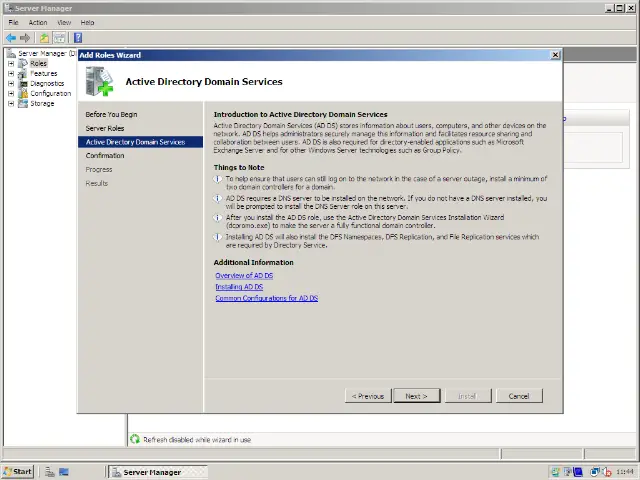640x480 pixels.
Task: Expand the Configuration tree node
Action: (x=11, y=93)
